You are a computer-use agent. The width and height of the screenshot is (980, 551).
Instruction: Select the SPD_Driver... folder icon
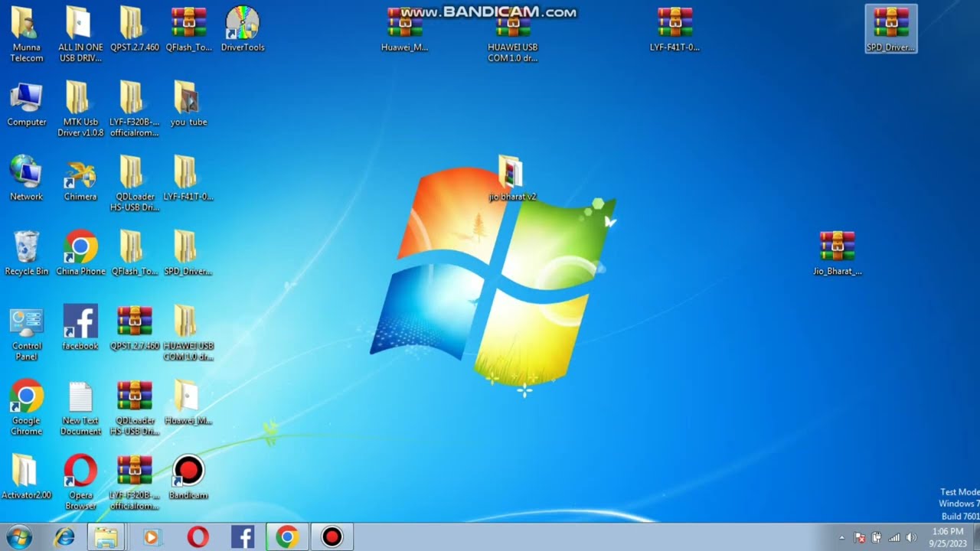[x=188, y=253]
